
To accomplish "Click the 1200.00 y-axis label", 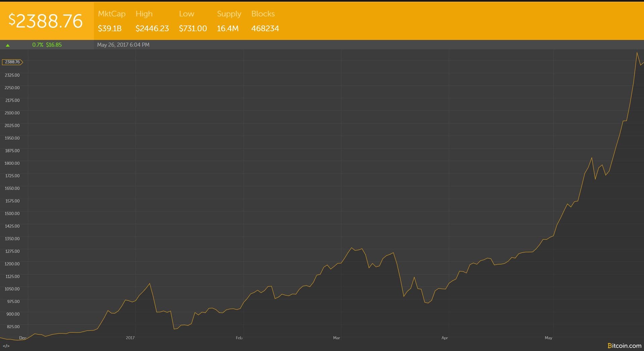I will [12, 264].
